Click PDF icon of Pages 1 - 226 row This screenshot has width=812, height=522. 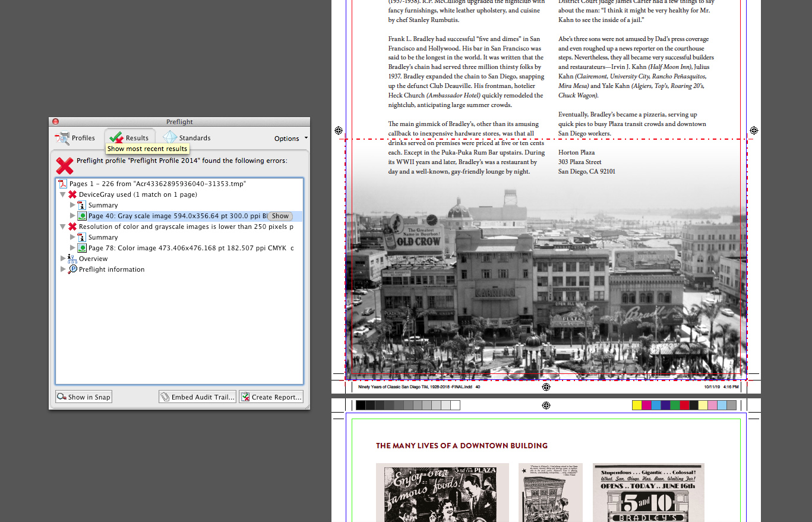[x=63, y=184]
